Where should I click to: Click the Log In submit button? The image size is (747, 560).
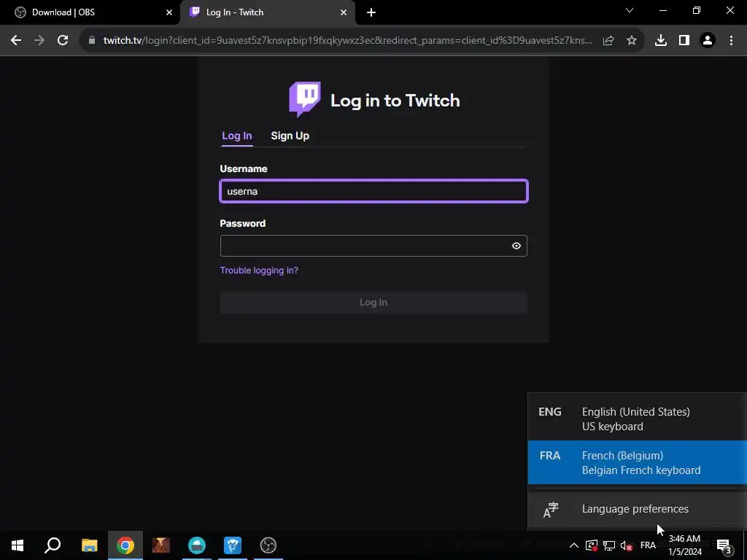pos(374,303)
